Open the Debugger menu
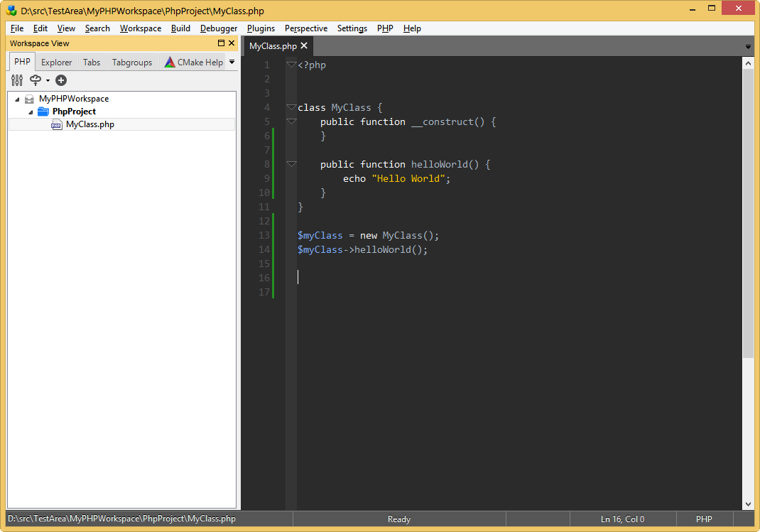Viewport: 760px width, 532px height. coord(219,28)
